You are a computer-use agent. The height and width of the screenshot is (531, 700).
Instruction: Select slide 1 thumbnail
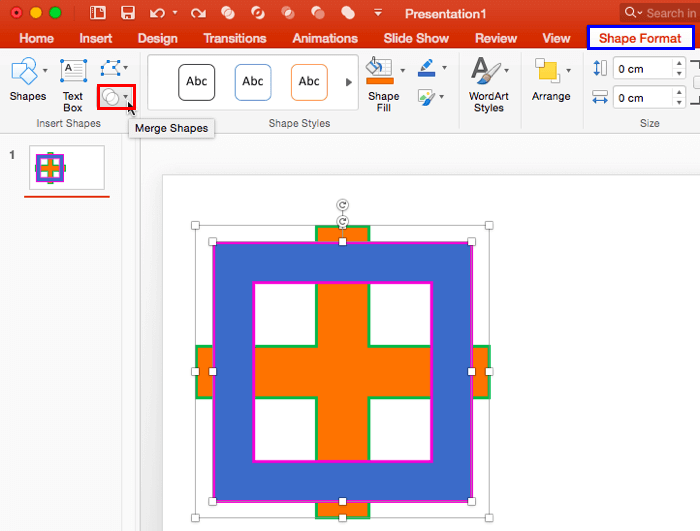tap(67, 167)
